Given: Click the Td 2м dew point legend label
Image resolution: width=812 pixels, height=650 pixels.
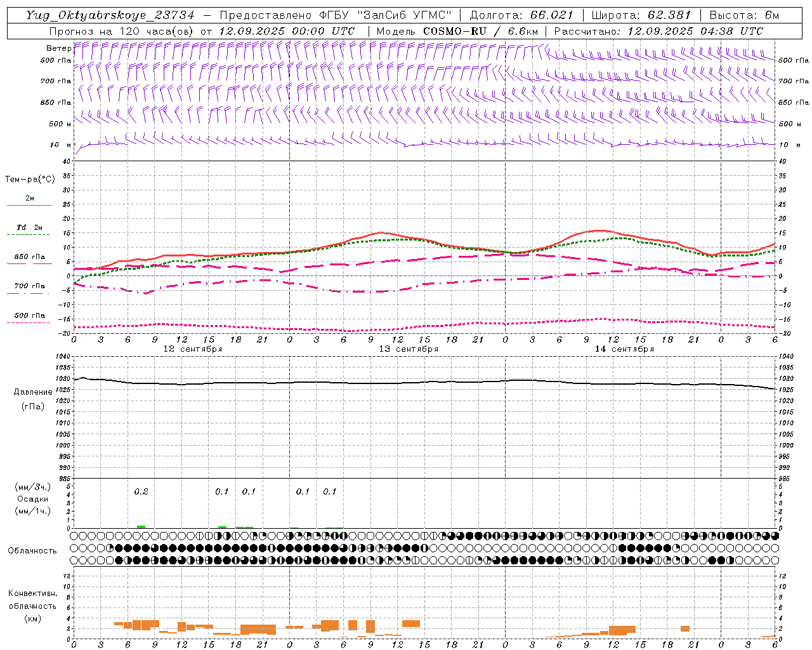Looking at the screenshot, I should pos(30,227).
